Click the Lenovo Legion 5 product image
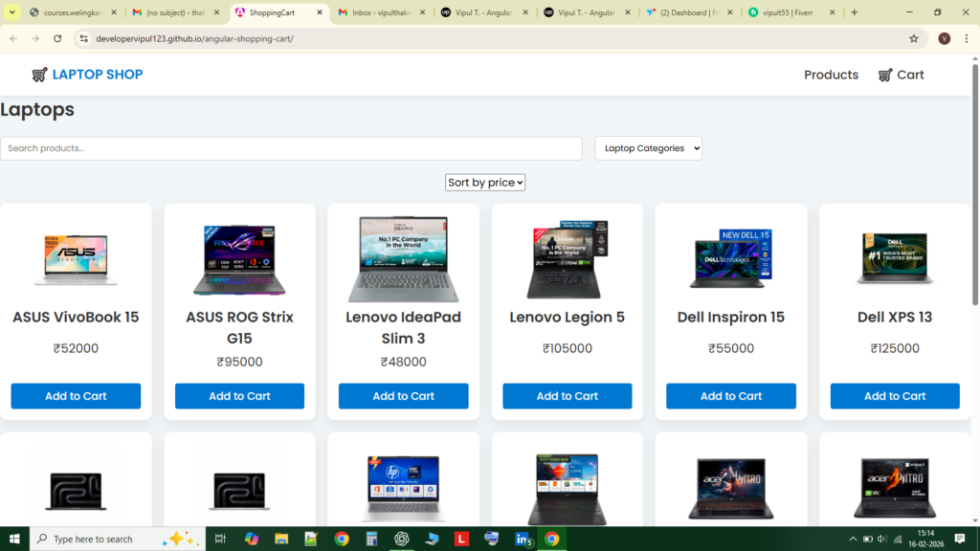Viewport: 980px width, 551px height. tap(567, 259)
